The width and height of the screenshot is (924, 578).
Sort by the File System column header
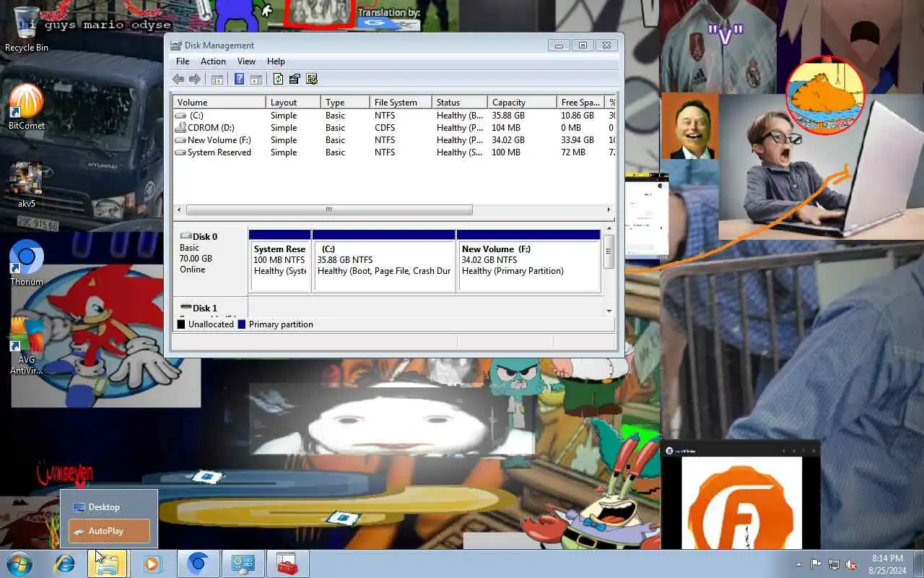click(x=401, y=103)
